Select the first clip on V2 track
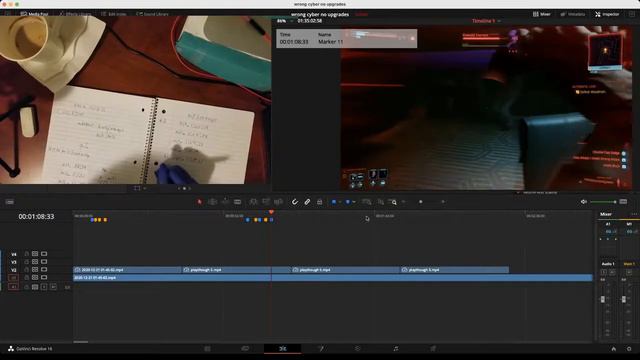640x360 pixels. click(x=127, y=270)
